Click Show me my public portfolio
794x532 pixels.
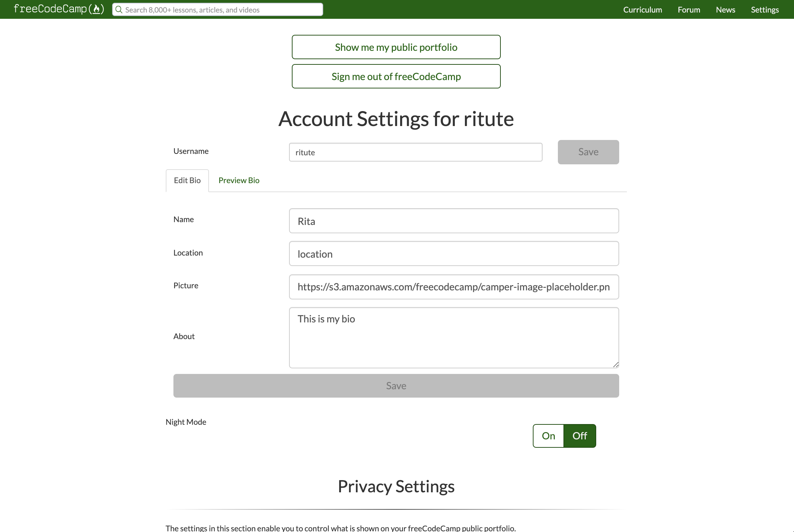coord(396,47)
